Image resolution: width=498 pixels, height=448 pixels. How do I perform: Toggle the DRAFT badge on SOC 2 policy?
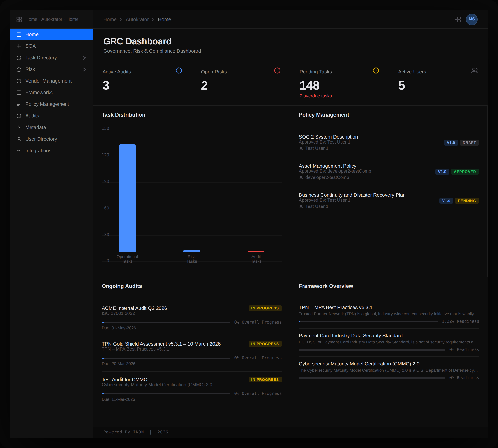[469, 142]
